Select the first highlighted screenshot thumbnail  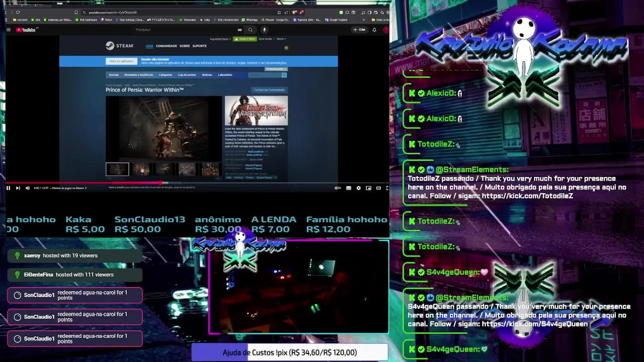coord(117,169)
